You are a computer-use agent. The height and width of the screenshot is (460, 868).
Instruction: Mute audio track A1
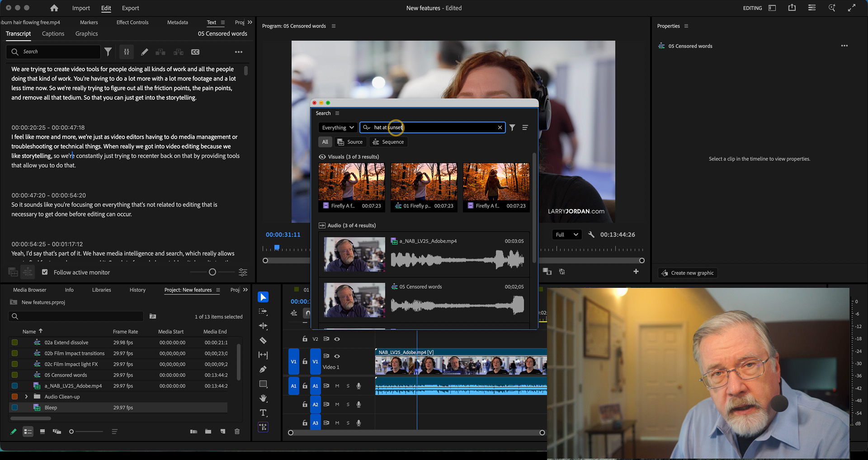pos(337,386)
